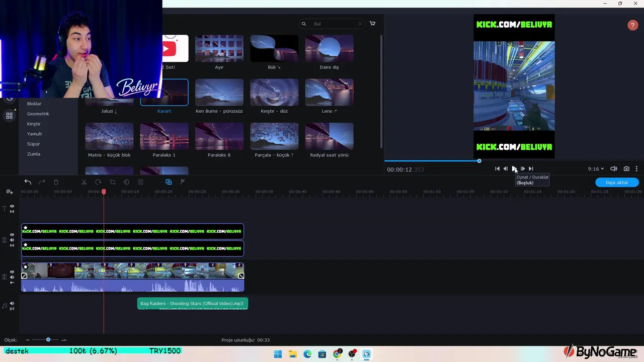Image resolution: width=644 pixels, height=362 pixels.
Task: Jump to previous clip in preview
Action: pyautogui.click(x=497, y=169)
